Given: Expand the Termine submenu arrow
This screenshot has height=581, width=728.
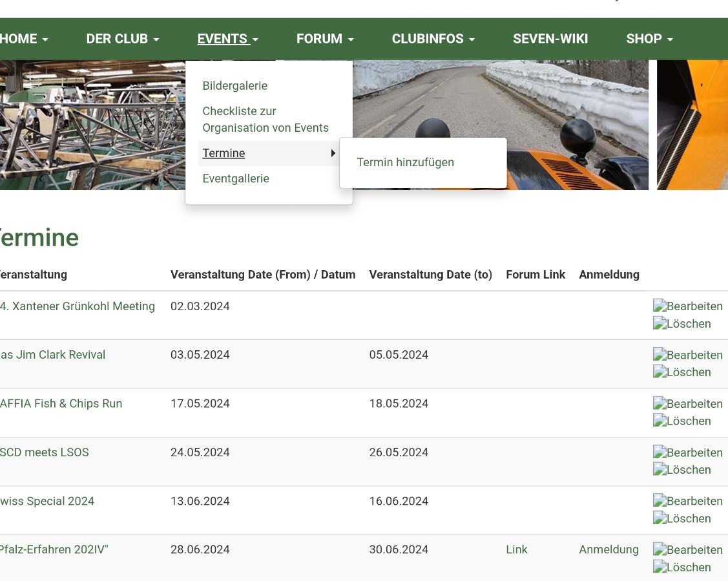Looking at the screenshot, I should coord(333,153).
